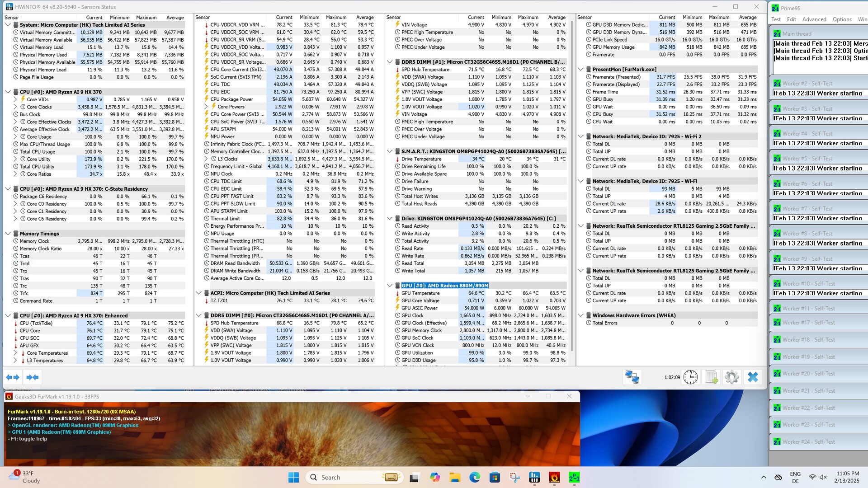Select the CPU Package Power sensor row

pyautogui.click(x=232, y=99)
